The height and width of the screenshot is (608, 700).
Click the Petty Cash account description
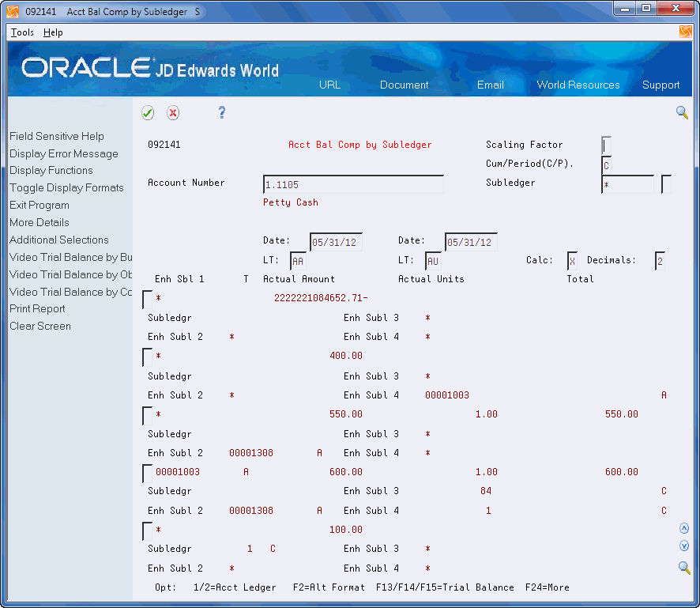point(291,202)
